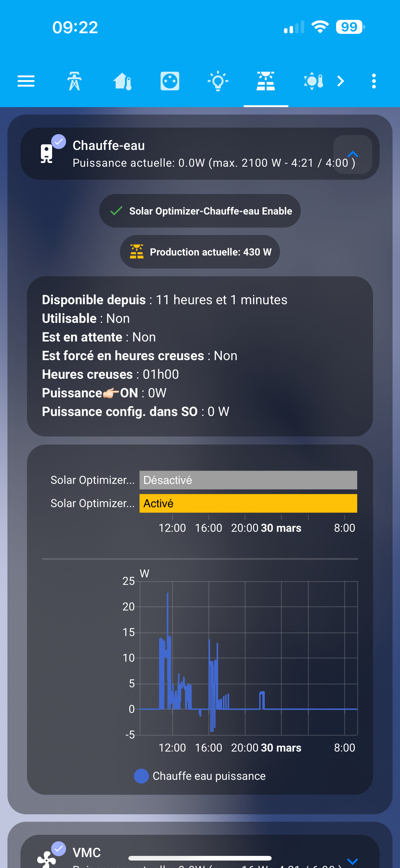The width and height of the screenshot is (400, 868).
Task: Select the solar panel view
Action: click(266, 81)
